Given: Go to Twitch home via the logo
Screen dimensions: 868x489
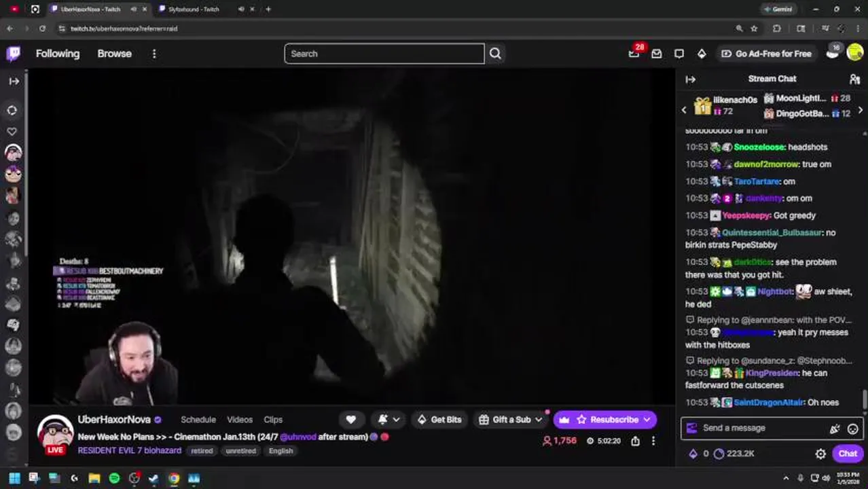Looking at the screenshot, I should 14,54.
